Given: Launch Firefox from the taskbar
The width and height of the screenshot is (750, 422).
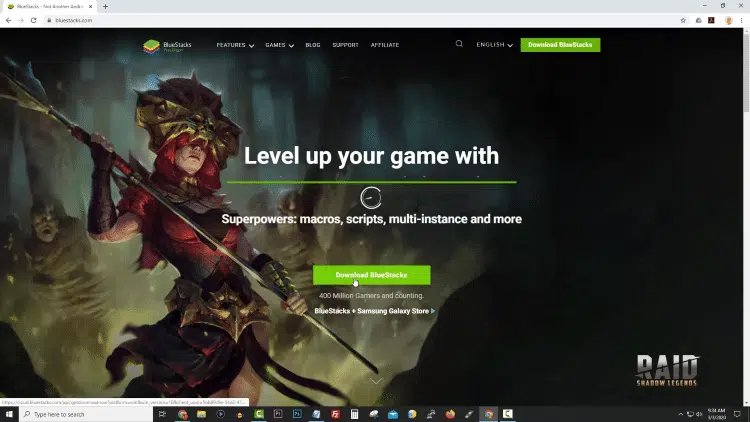Looking at the screenshot, I should tap(450, 414).
